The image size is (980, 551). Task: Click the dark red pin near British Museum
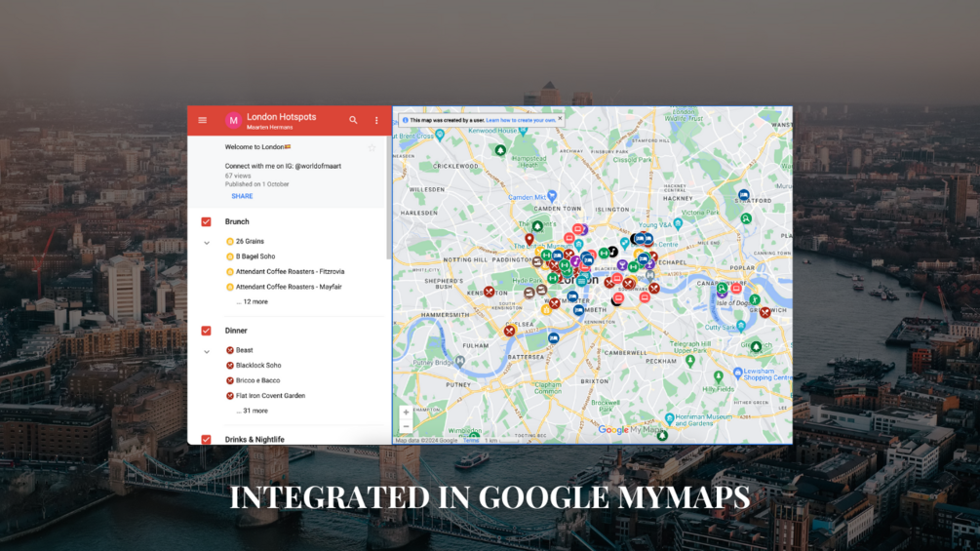(x=529, y=239)
